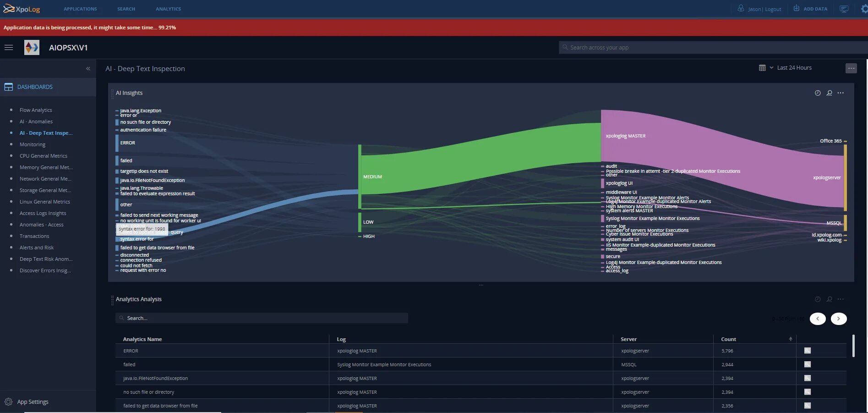868x413 pixels.
Task: Open Storage General Metrics dashboard
Action: (45, 190)
